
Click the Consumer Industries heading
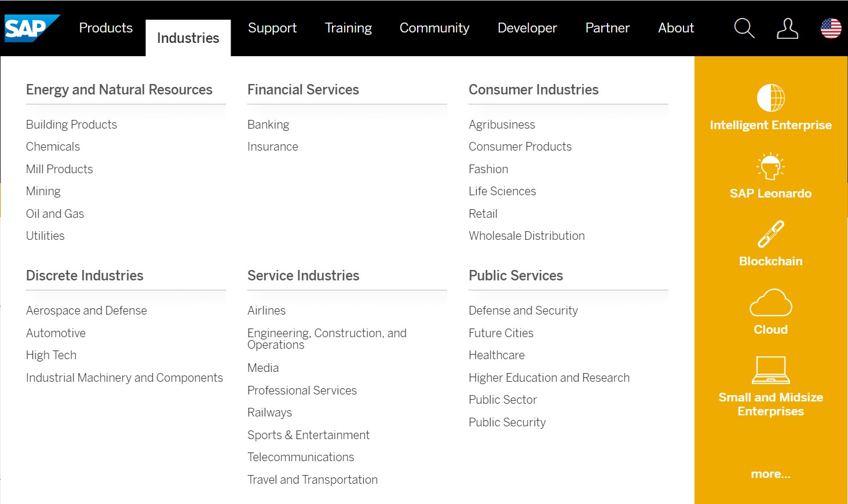coord(533,90)
